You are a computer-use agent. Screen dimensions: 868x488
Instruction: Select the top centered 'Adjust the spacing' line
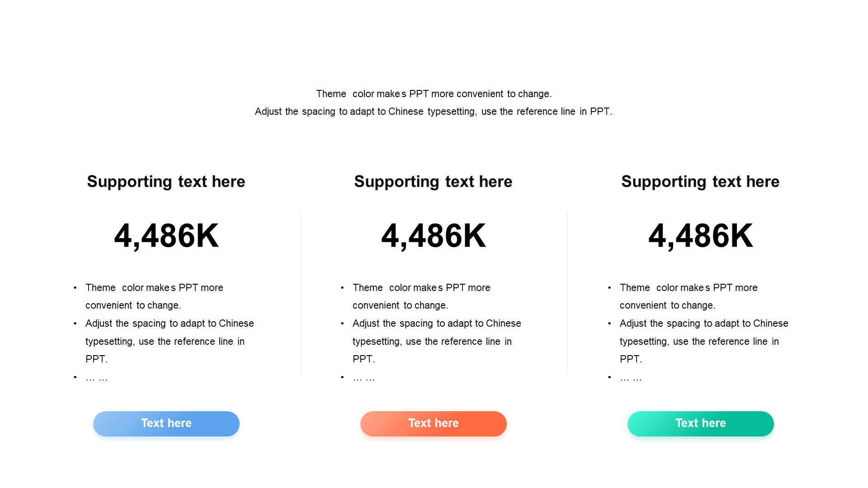tap(434, 111)
